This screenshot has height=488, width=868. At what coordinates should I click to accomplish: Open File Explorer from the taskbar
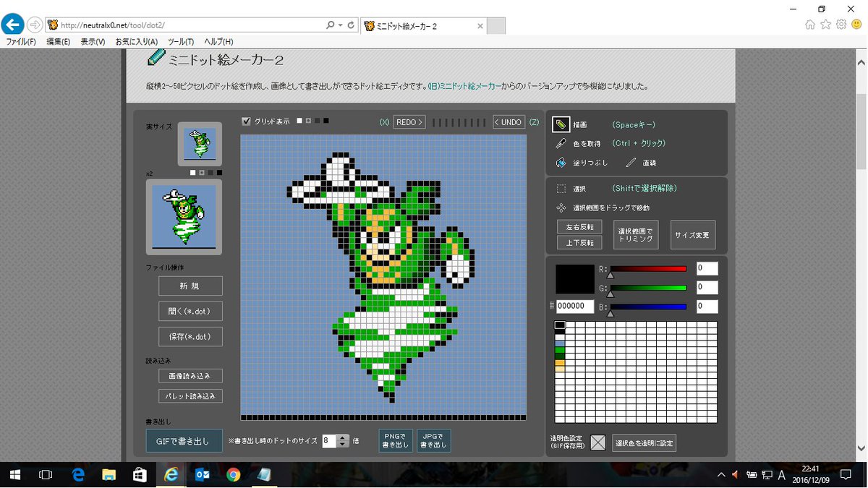click(x=109, y=475)
